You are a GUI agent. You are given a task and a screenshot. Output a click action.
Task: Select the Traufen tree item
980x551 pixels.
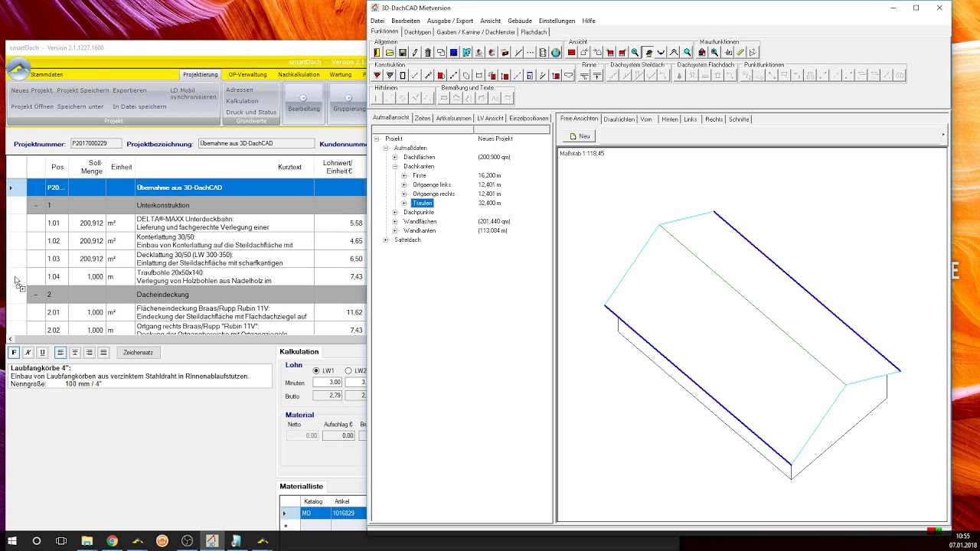pyautogui.click(x=423, y=203)
